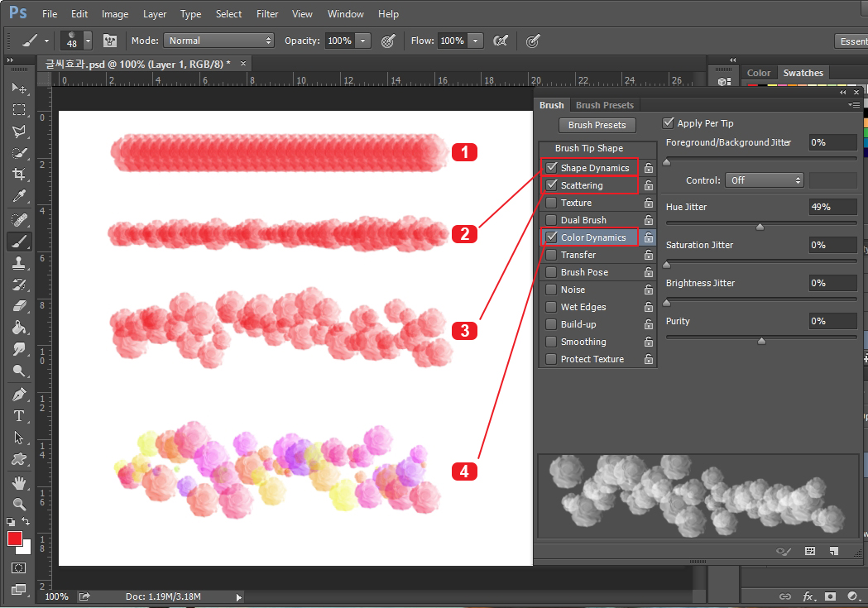Select the Paint Bucket tool
This screenshot has width=868, height=608.
point(19,328)
